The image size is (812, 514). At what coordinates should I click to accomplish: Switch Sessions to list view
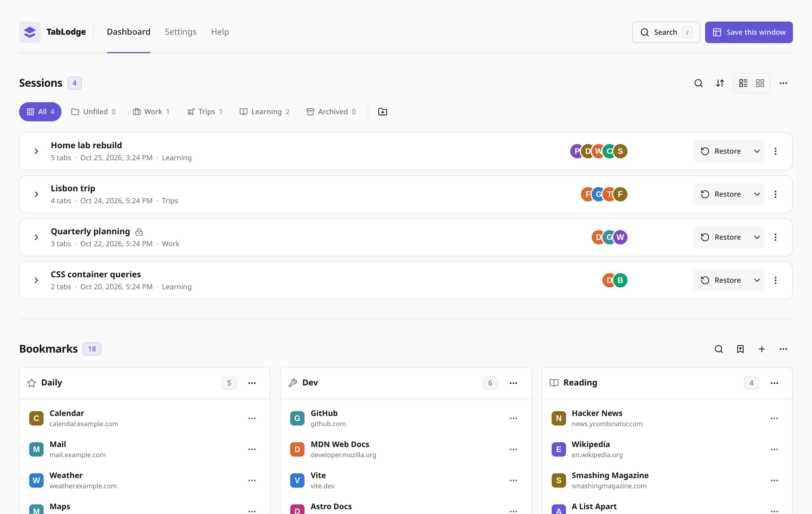[x=743, y=83]
